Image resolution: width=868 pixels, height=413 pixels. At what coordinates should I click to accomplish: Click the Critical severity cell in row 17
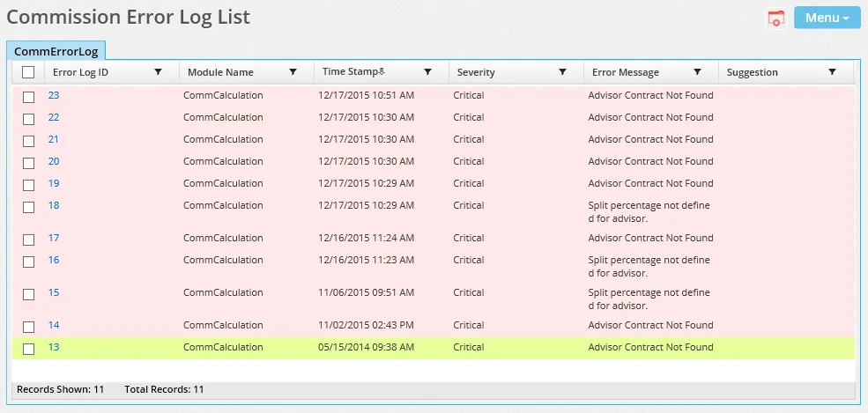pyautogui.click(x=468, y=238)
